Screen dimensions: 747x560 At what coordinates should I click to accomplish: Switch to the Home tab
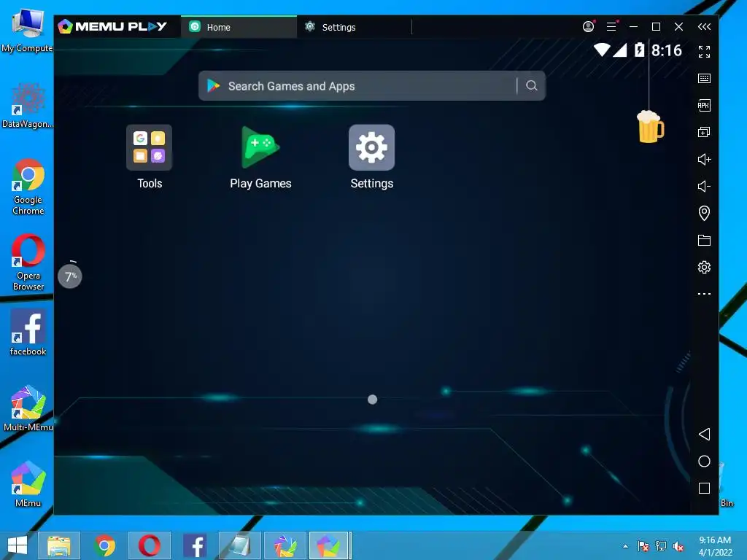coord(239,27)
